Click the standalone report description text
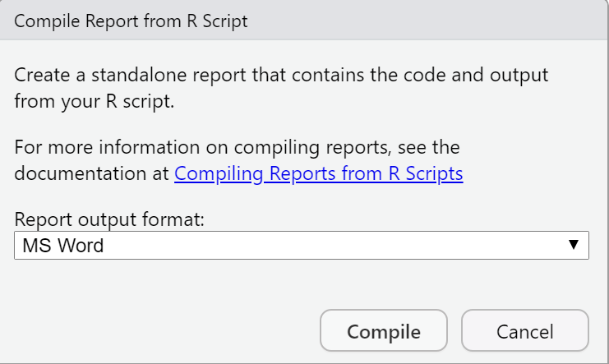 pos(281,88)
